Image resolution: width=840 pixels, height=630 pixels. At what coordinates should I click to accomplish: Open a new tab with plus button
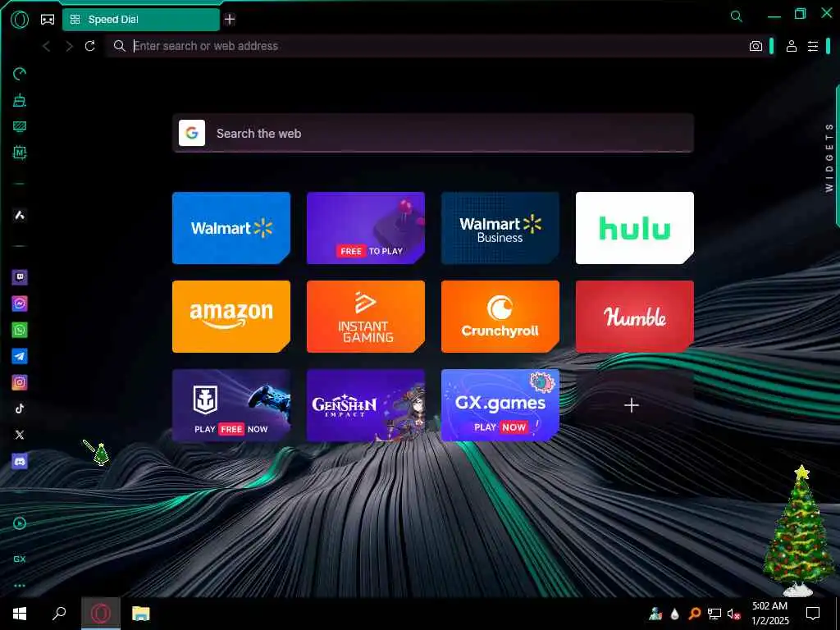pyautogui.click(x=230, y=20)
